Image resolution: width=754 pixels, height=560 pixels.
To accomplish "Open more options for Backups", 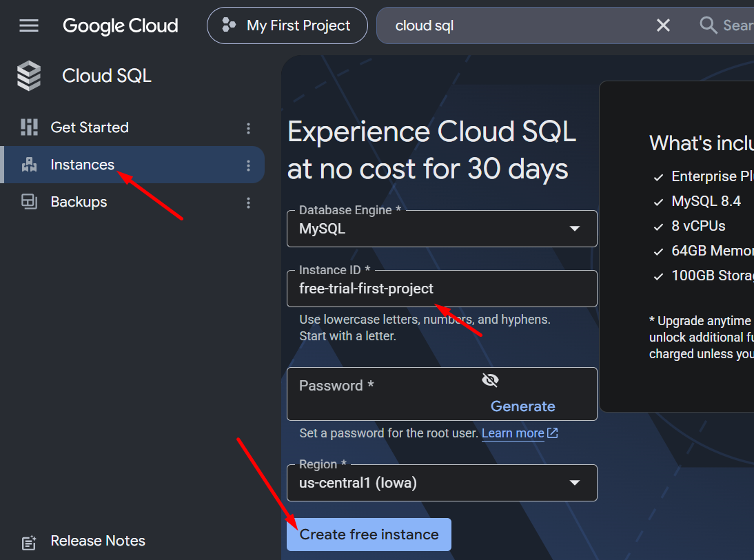I will (248, 203).
